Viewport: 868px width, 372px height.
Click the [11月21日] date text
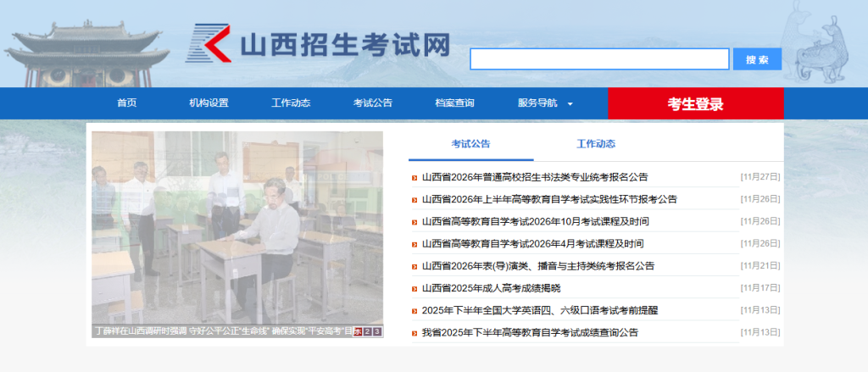point(760,265)
